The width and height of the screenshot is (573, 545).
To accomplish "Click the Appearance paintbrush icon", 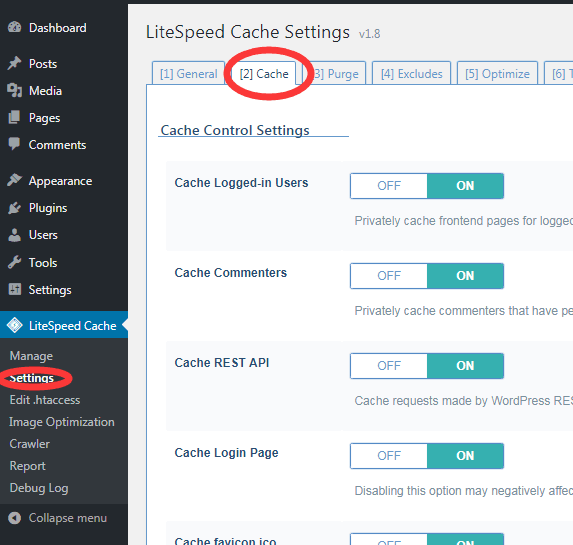I will pos(14,180).
